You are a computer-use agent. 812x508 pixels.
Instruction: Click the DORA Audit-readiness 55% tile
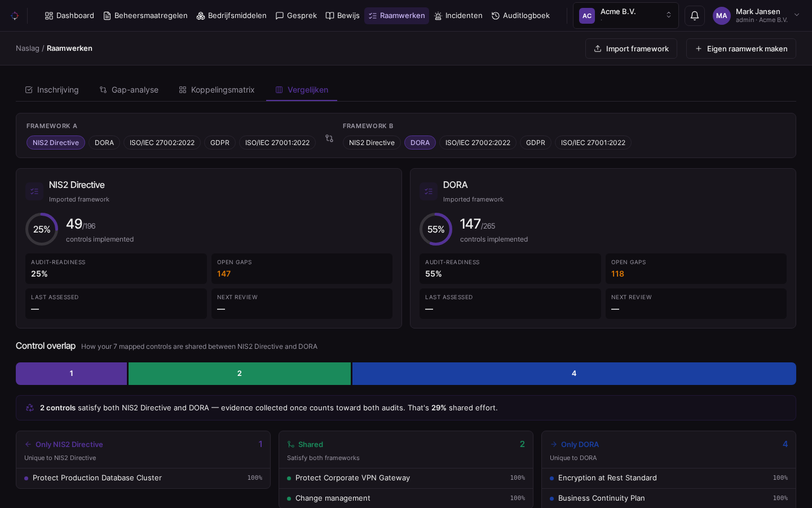point(510,269)
